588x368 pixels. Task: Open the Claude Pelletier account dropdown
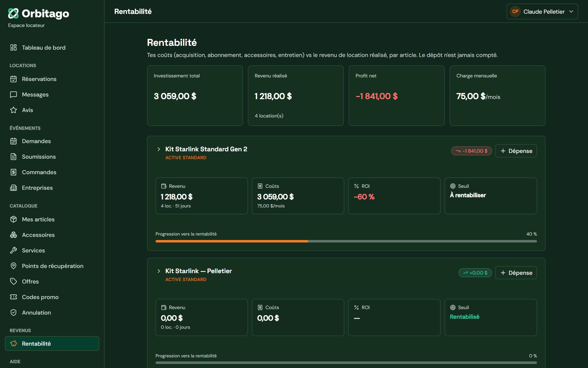pos(542,11)
